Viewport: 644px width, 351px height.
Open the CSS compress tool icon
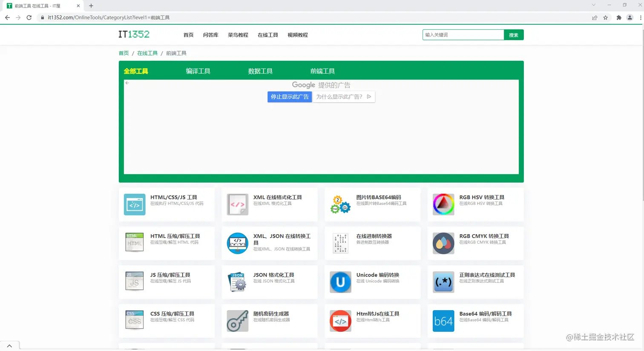click(x=135, y=321)
